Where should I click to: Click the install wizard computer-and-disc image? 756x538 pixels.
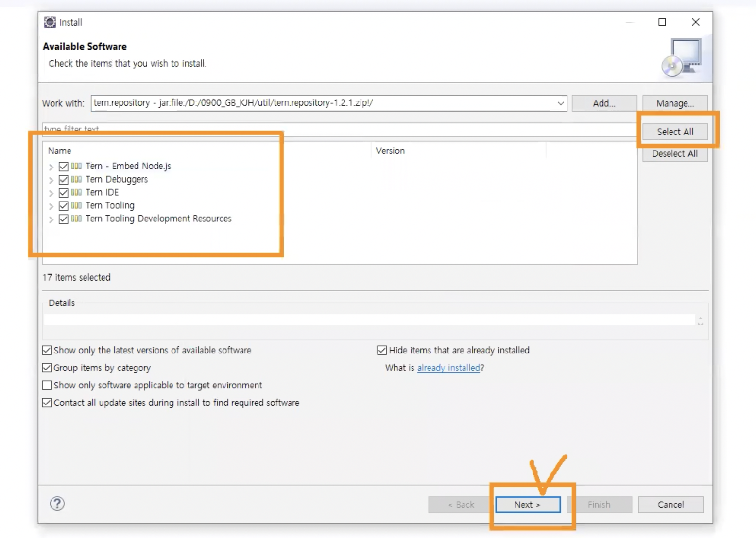[683, 58]
